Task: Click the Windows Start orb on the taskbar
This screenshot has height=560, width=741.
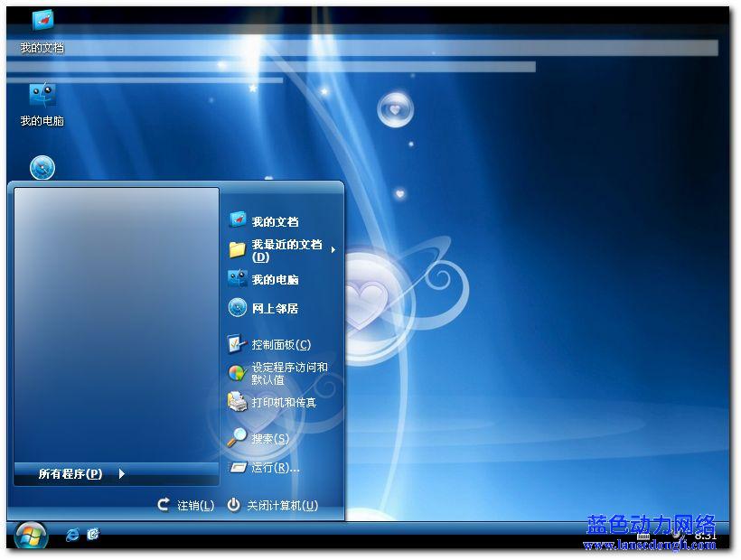Action: pyautogui.click(x=32, y=536)
